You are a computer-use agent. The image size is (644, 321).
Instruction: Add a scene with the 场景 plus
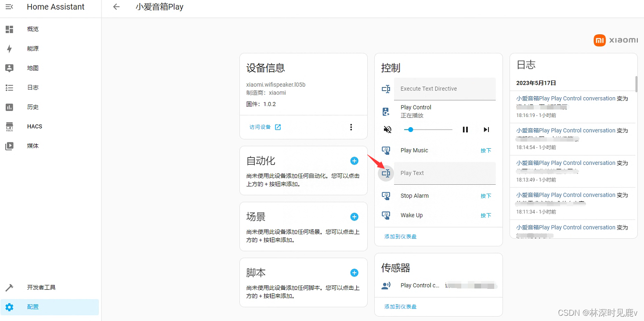pyautogui.click(x=354, y=217)
